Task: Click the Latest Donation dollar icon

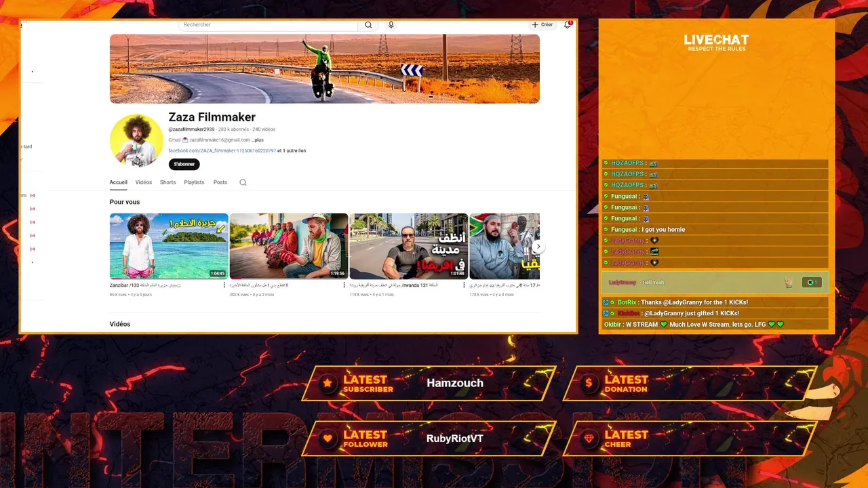Action: coord(589,383)
